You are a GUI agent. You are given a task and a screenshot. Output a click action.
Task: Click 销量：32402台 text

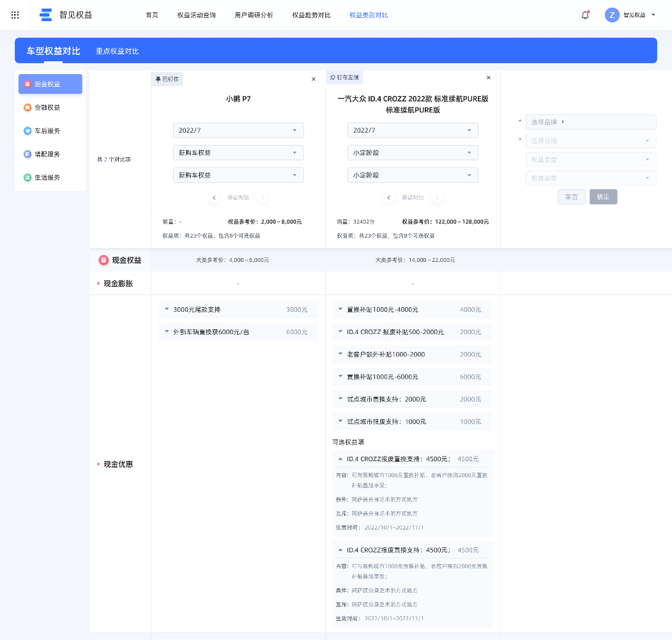pyautogui.click(x=356, y=222)
